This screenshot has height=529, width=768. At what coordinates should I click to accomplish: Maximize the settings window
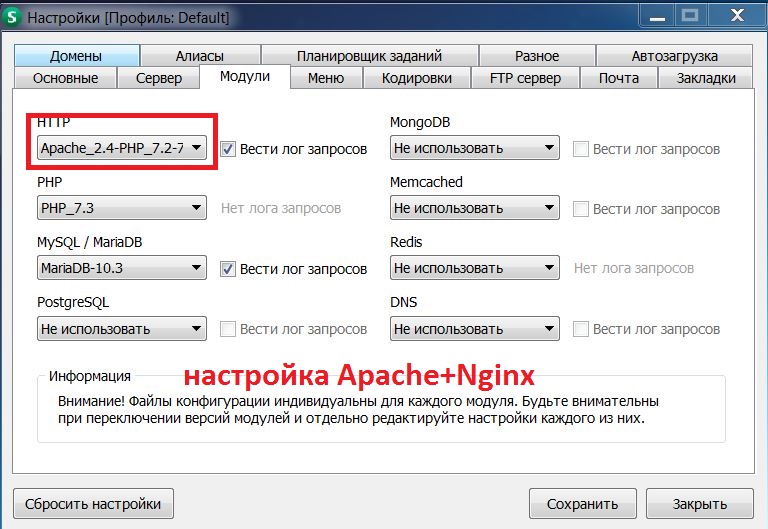[x=688, y=15]
